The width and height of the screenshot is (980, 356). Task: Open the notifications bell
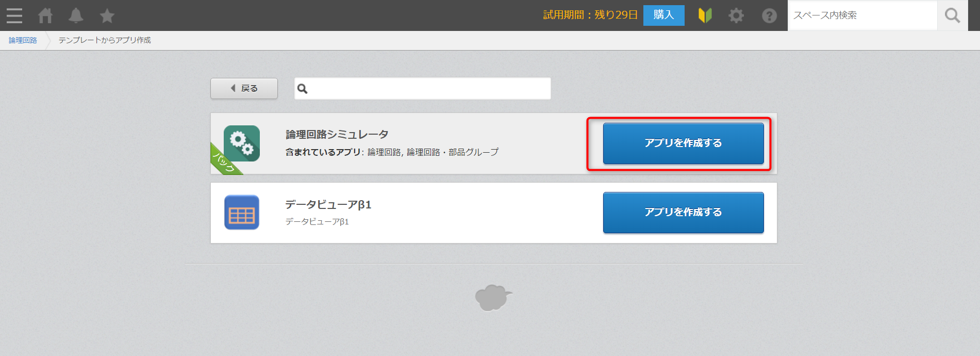click(76, 15)
